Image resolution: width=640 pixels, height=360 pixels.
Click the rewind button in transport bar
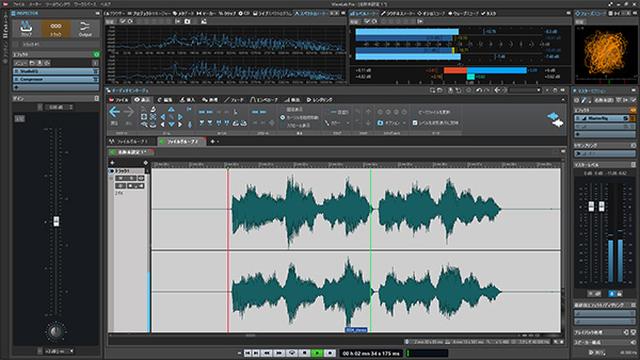coord(267,353)
